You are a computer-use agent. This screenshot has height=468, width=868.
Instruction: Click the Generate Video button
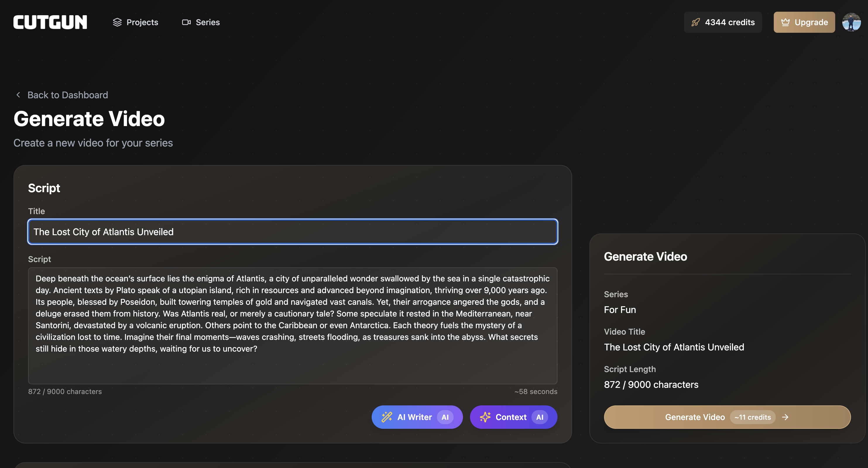coord(727,417)
